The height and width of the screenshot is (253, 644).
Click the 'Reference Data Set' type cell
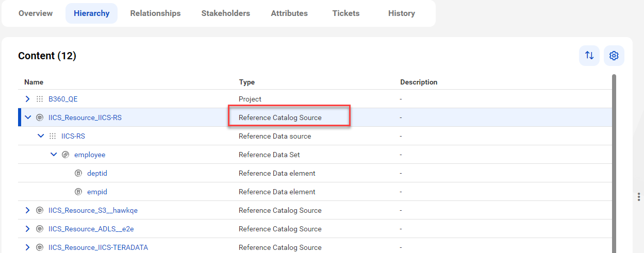point(269,155)
